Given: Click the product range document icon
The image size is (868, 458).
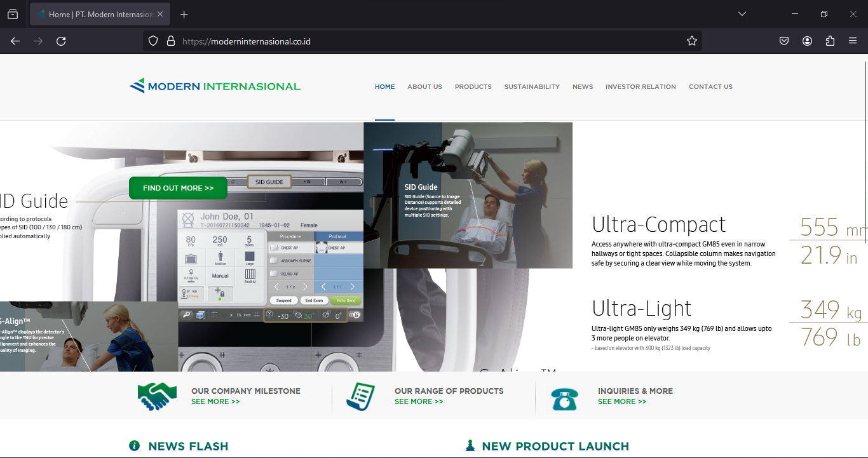Looking at the screenshot, I should [x=361, y=396].
